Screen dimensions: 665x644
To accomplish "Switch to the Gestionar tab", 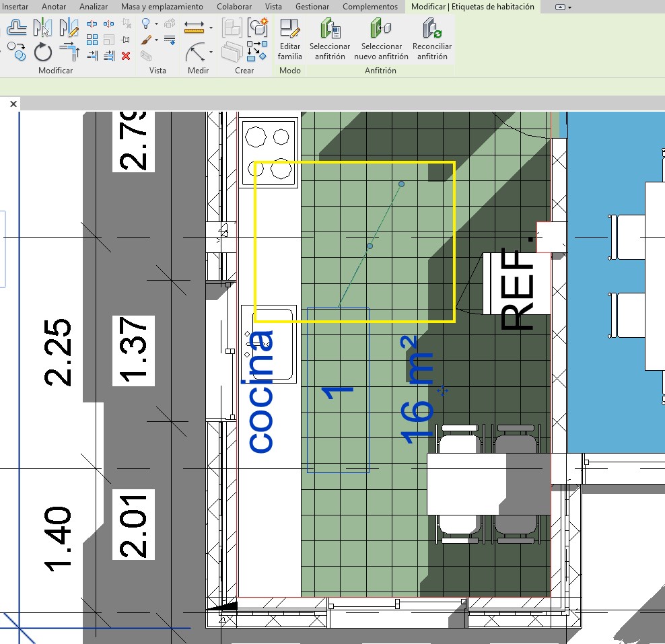I will click(312, 7).
